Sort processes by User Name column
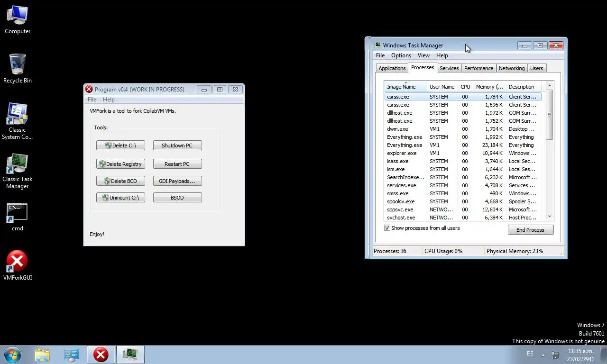 point(442,87)
